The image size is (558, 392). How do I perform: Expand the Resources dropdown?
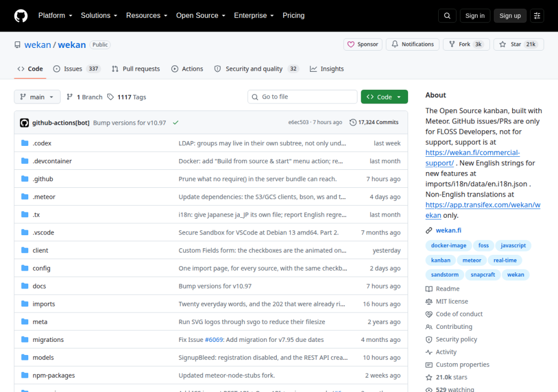147,16
